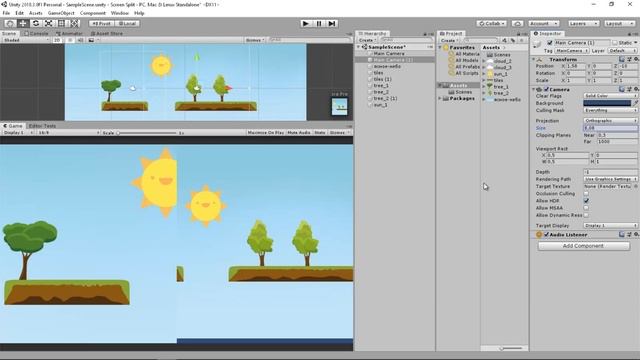Image resolution: width=640 pixels, height=360 pixels.
Task: Click search by label icon in Project panel
Action: (x=513, y=40)
